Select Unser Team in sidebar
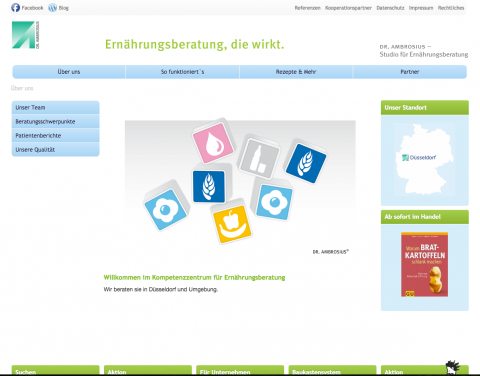The width and height of the screenshot is (480, 376). click(55, 108)
